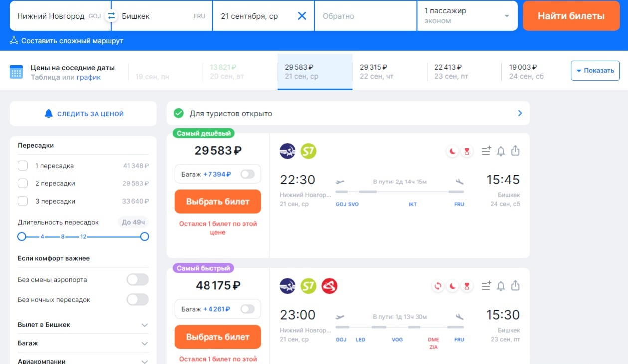
Task: Check the 1 пересадка filter
Action: [x=23, y=166]
